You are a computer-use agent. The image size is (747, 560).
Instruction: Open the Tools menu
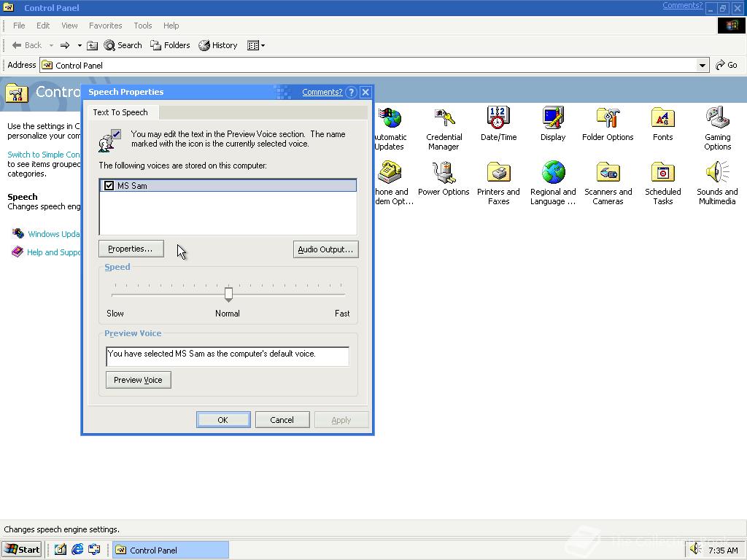(142, 26)
